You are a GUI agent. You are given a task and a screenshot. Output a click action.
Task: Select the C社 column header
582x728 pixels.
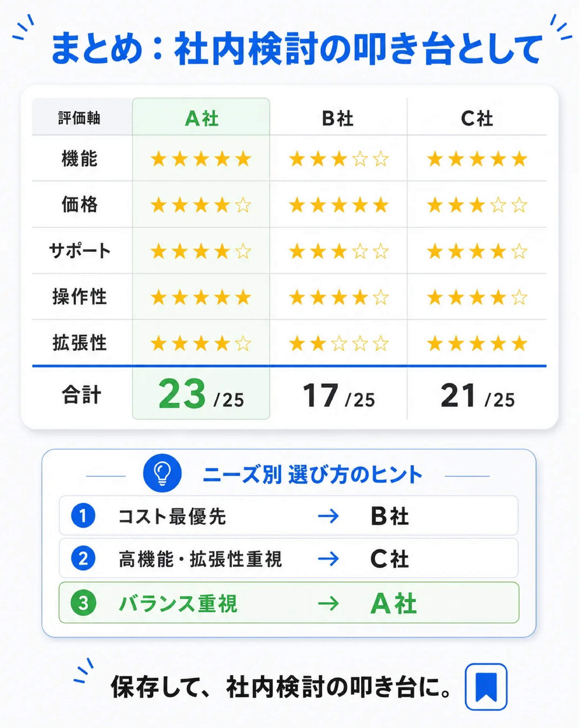(x=477, y=118)
